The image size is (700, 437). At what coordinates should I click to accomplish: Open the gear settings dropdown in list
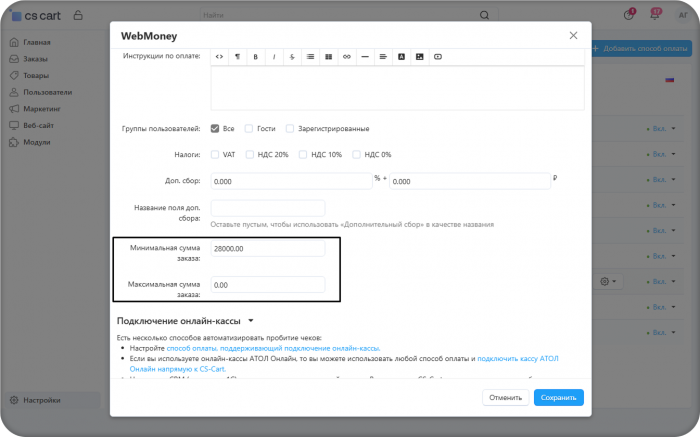[608, 282]
